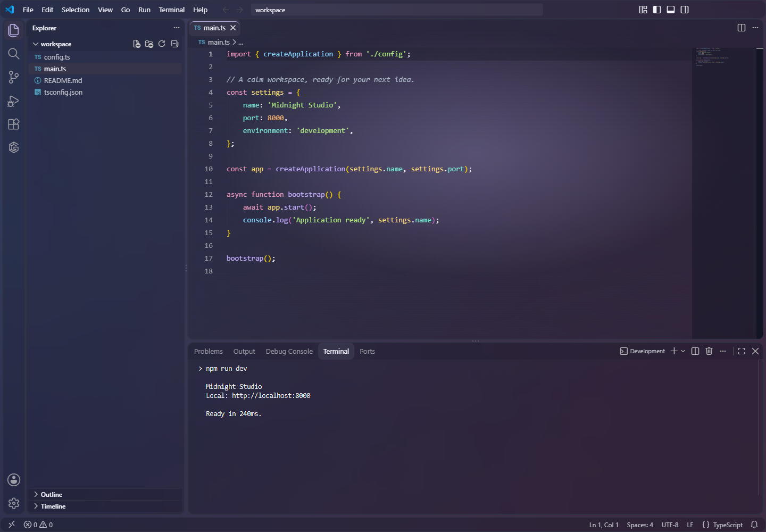Viewport: 766px width, 532px height.
Task: Toggle bottom panel visibility
Action: [x=671, y=10]
